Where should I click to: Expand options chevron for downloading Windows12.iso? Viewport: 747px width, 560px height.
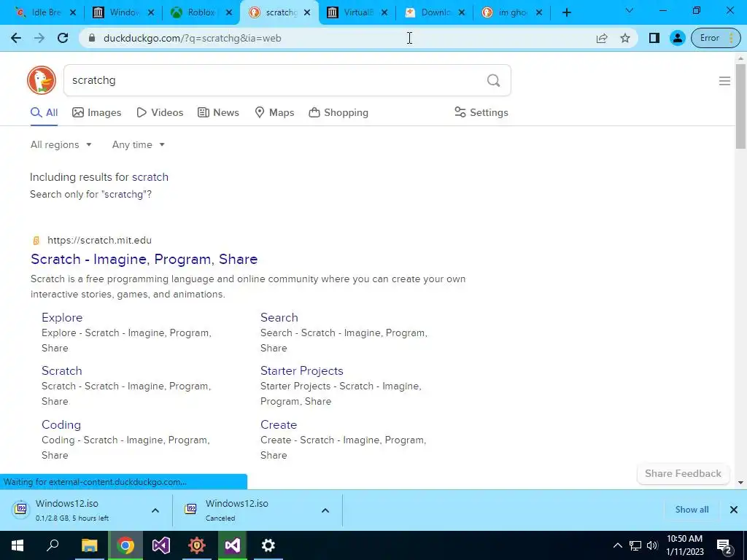155,510
